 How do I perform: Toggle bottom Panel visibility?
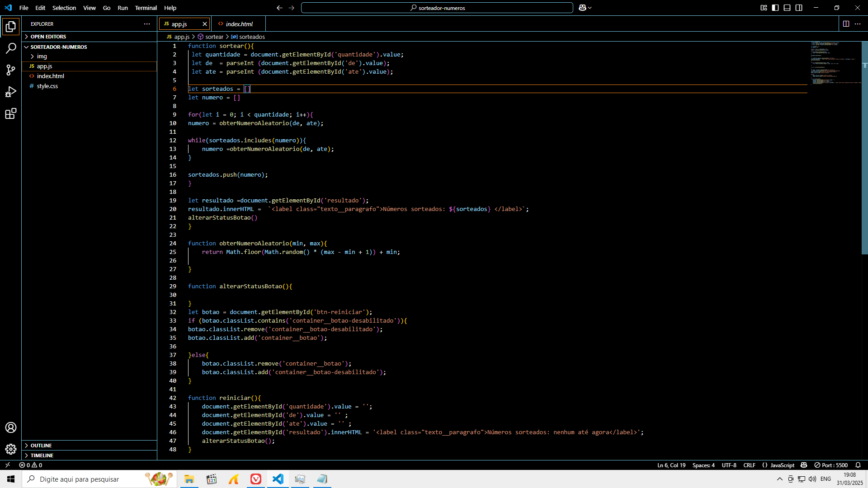(x=787, y=8)
